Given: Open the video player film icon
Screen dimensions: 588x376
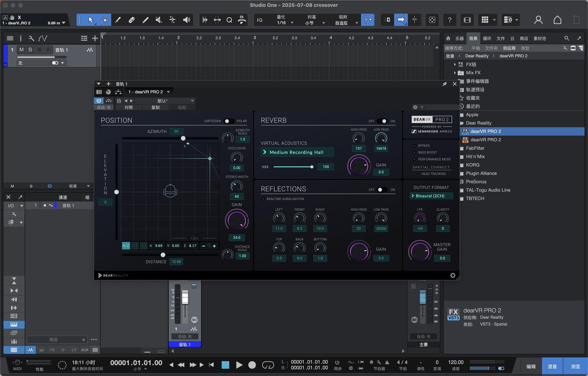Looking at the screenshot, I should [x=467, y=20].
